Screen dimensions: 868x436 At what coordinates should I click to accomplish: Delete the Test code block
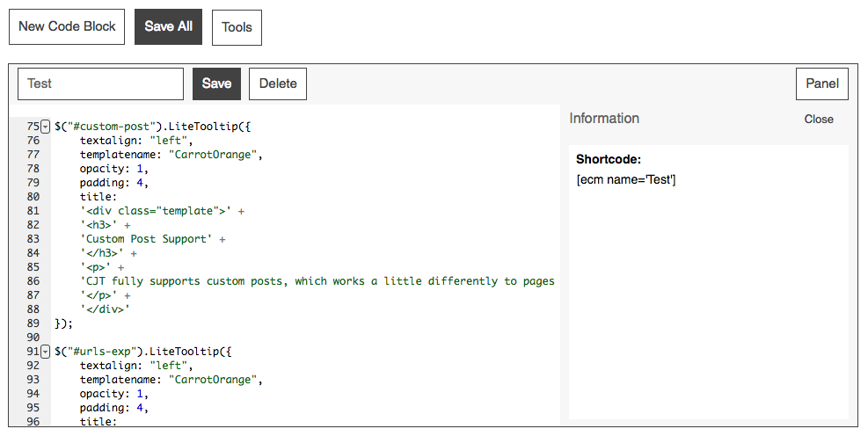(278, 84)
